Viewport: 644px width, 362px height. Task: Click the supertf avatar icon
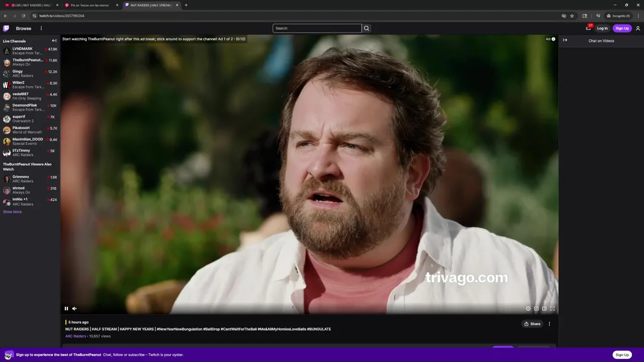7,119
